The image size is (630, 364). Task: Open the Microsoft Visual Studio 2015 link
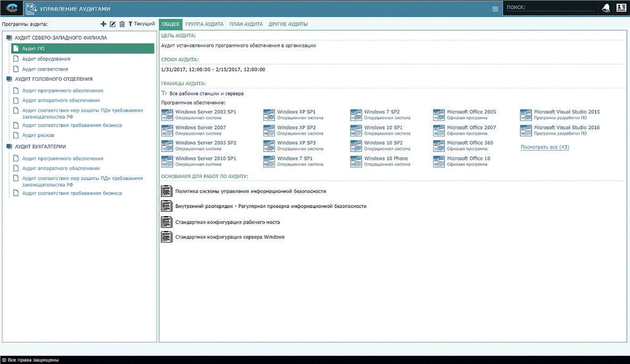tap(567, 112)
